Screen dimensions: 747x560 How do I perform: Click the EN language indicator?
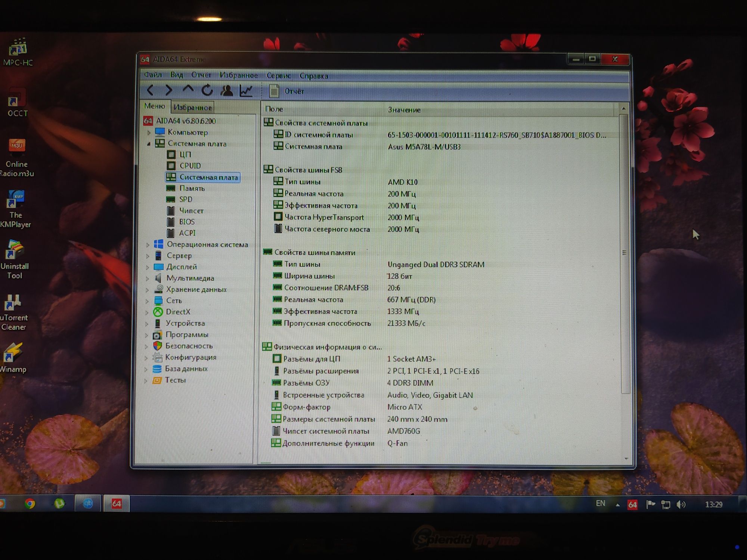(x=600, y=504)
